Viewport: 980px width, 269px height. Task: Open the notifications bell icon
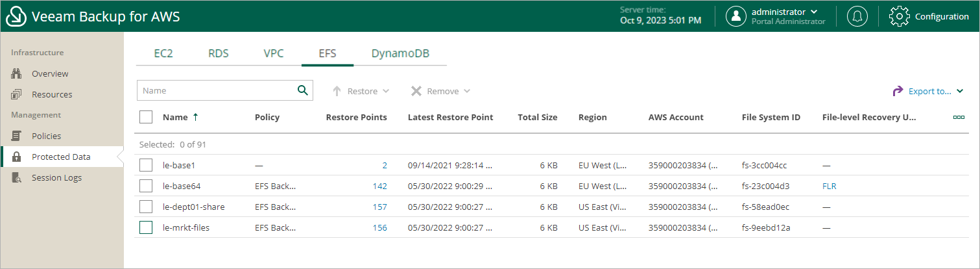pyautogui.click(x=857, y=17)
